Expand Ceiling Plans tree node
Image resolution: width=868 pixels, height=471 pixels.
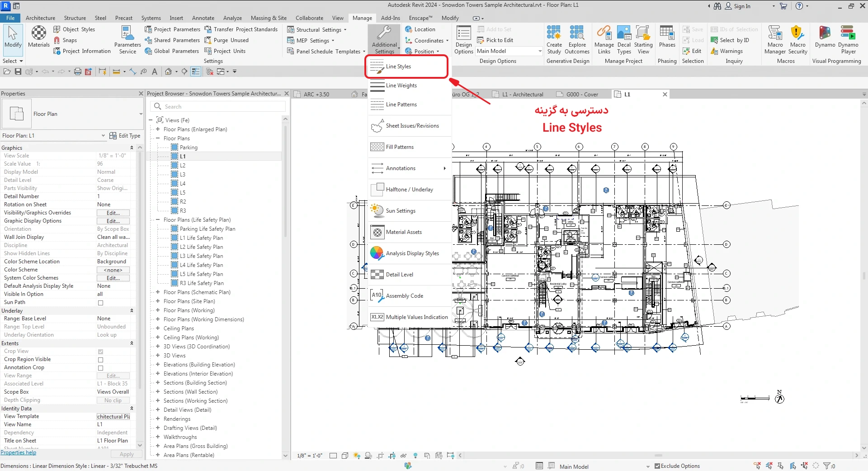tap(158, 328)
